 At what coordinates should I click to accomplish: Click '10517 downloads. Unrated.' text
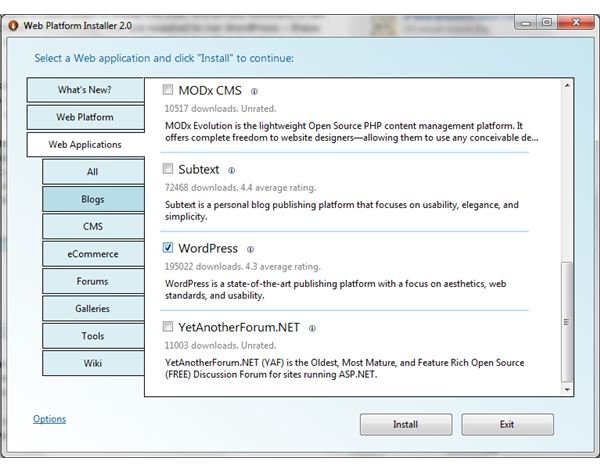(x=220, y=109)
